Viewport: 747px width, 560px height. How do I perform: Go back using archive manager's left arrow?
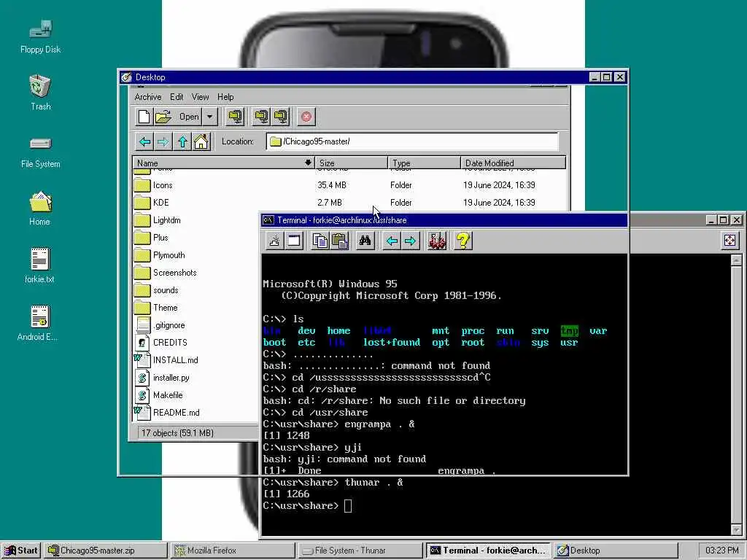coord(145,141)
